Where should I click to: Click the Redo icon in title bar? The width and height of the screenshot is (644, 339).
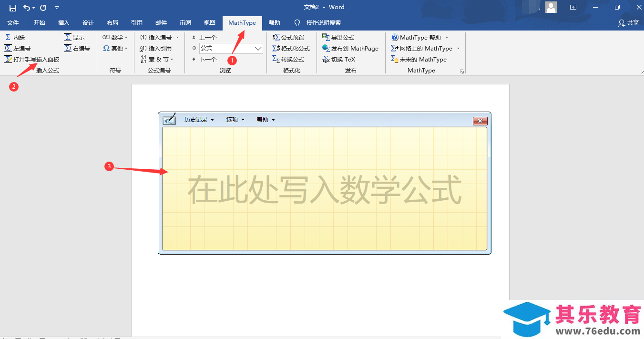click(43, 8)
